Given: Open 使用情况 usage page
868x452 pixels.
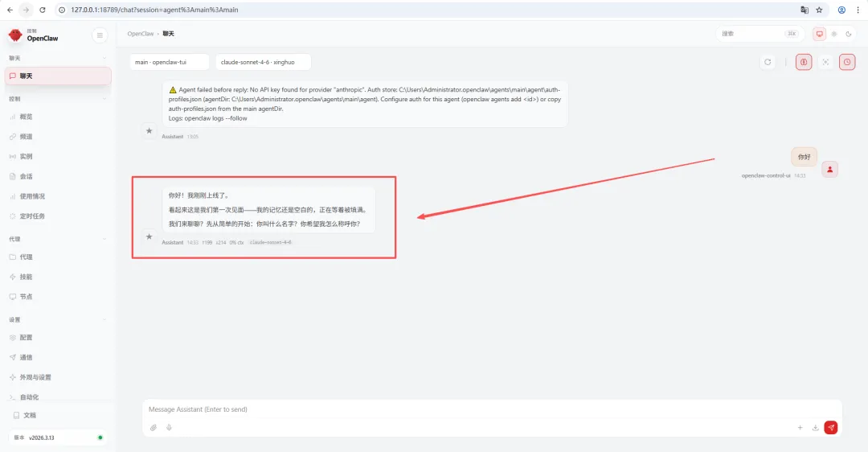Looking at the screenshot, I should [58, 196].
